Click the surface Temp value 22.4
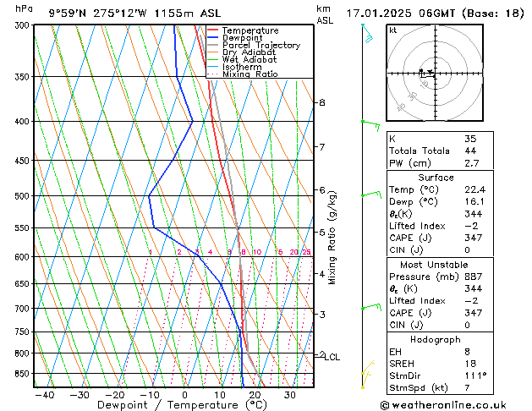Image resolution: width=532 pixels, height=411 pixels. click(474, 189)
